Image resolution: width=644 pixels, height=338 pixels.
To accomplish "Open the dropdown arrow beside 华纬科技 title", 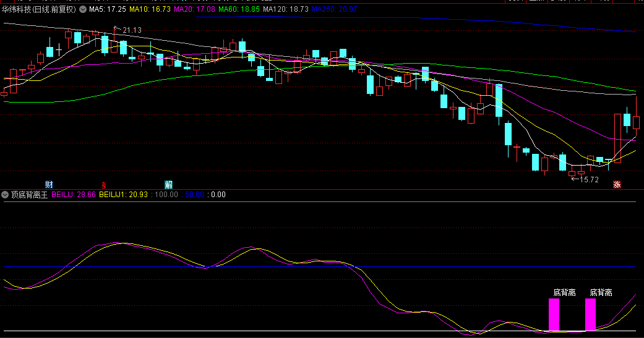I will 83,10.
